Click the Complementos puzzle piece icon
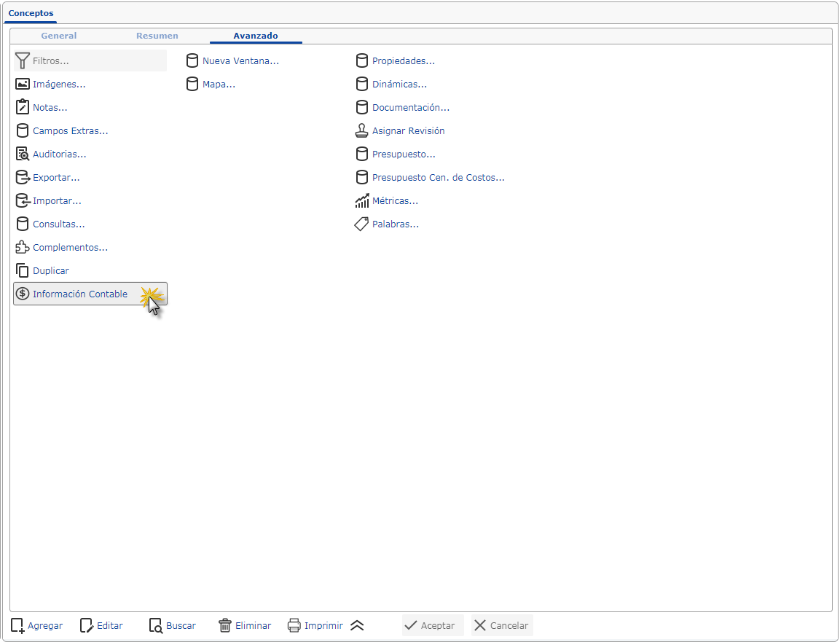 23,248
